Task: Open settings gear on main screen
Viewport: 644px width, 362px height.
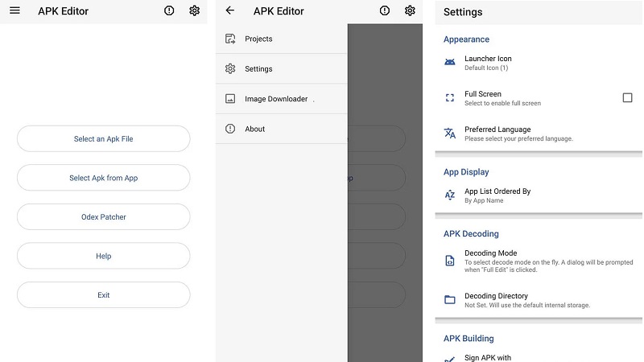Action: coord(195,10)
